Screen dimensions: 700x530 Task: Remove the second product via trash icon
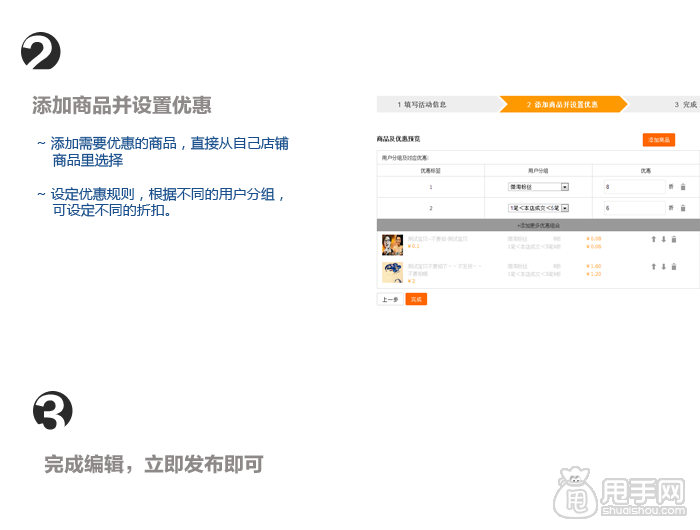click(x=674, y=267)
